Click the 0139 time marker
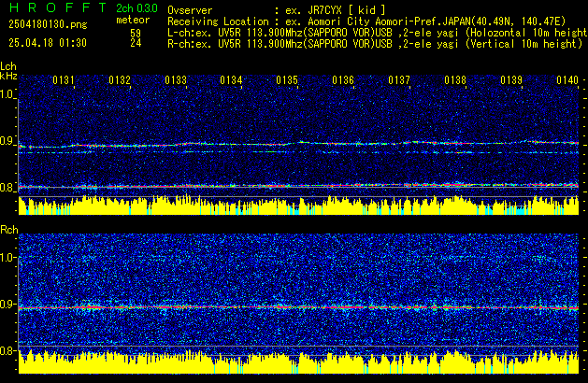 (x=511, y=80)
